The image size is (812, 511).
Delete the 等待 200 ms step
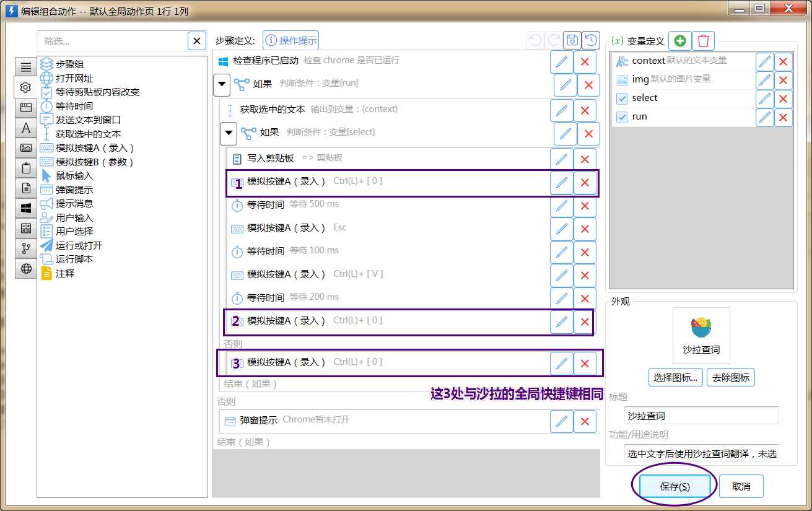tap(585, 299)
